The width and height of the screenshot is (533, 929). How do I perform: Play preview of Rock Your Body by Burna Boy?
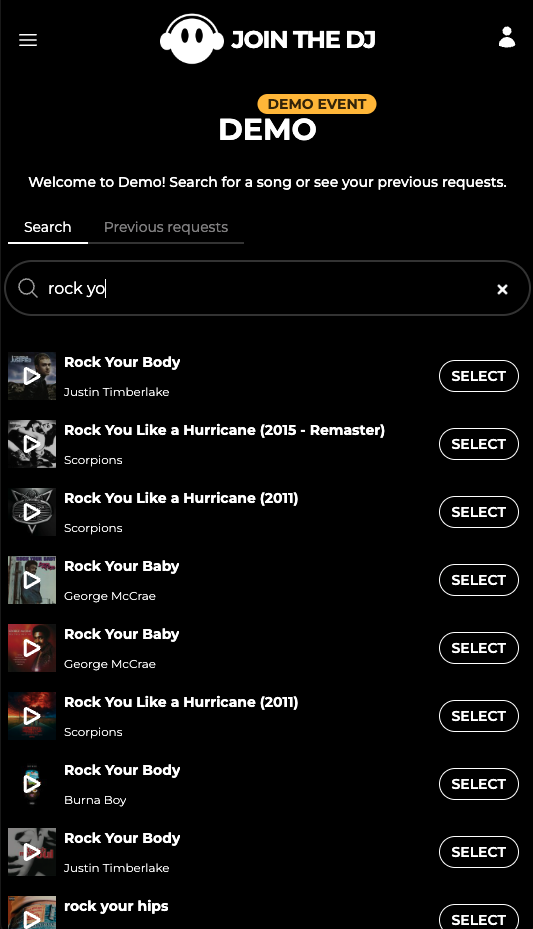pyautogui.click(x=32, y=784)
